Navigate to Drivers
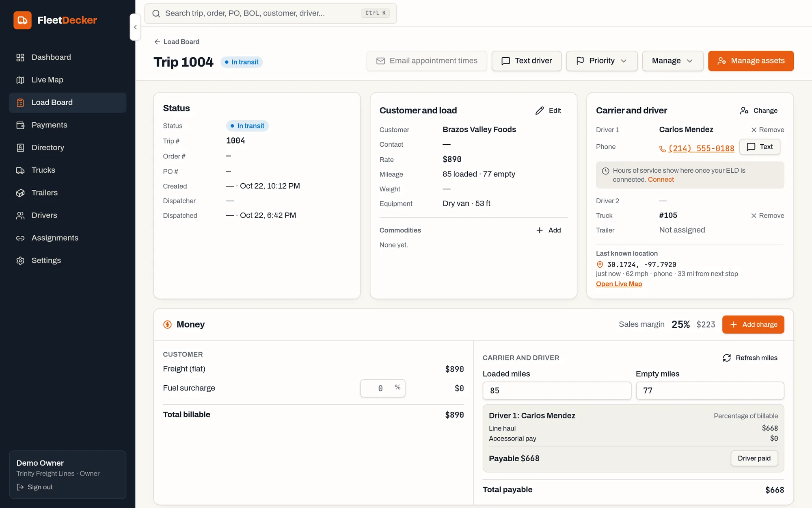 [67, 215]
